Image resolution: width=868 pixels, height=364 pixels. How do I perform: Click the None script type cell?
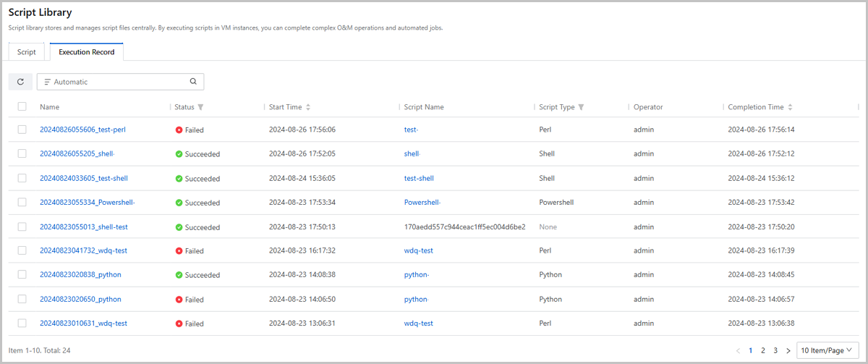(x=548, y=227)
